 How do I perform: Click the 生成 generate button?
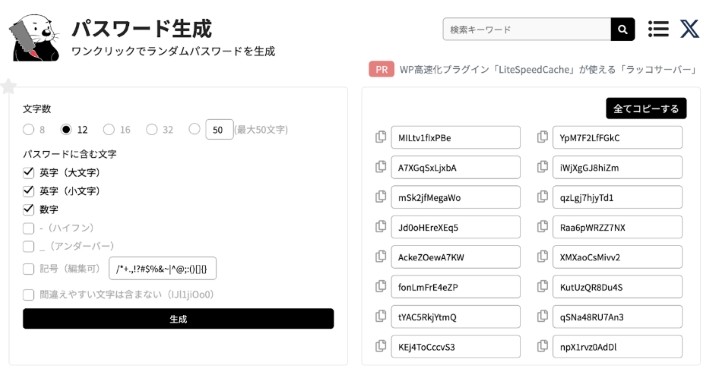pos(178,319)
